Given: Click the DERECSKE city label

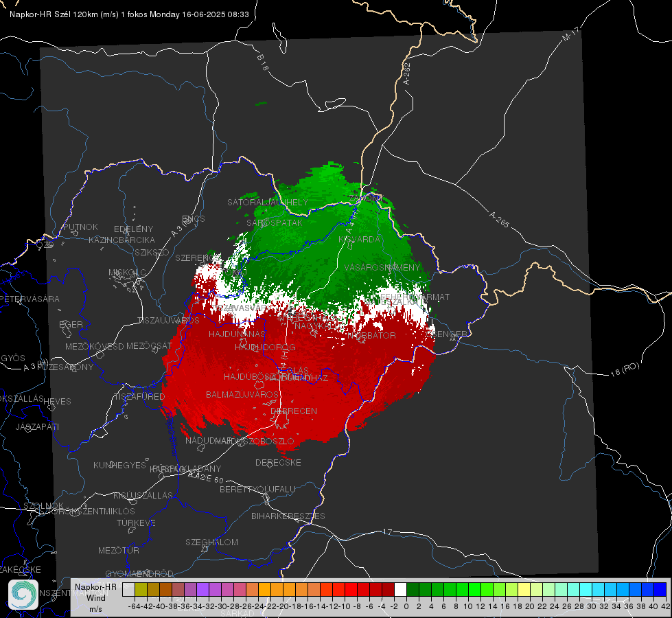Looking at the screenshot, I should [x=278, y=463].
